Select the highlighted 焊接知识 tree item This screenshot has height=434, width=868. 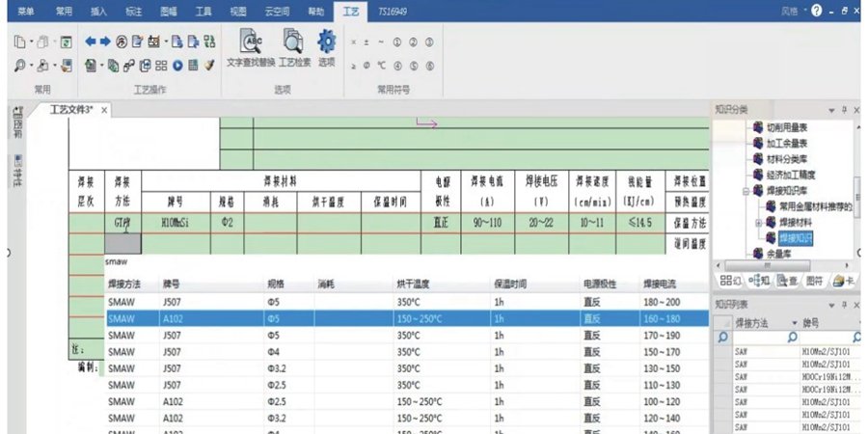(796, 238)
